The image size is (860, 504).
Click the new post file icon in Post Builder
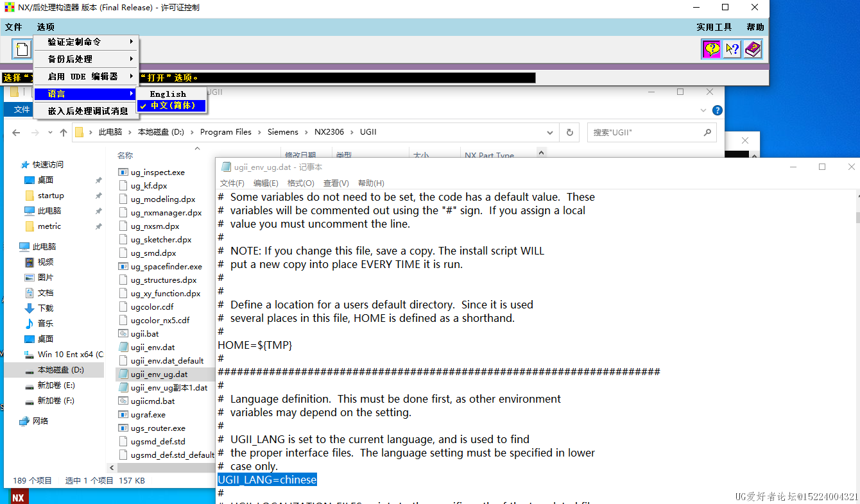22,49
